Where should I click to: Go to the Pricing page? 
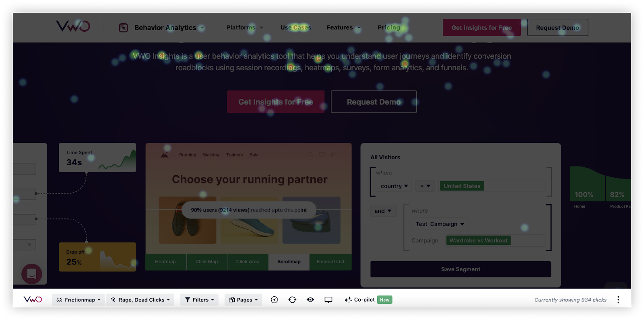point(389,27)
